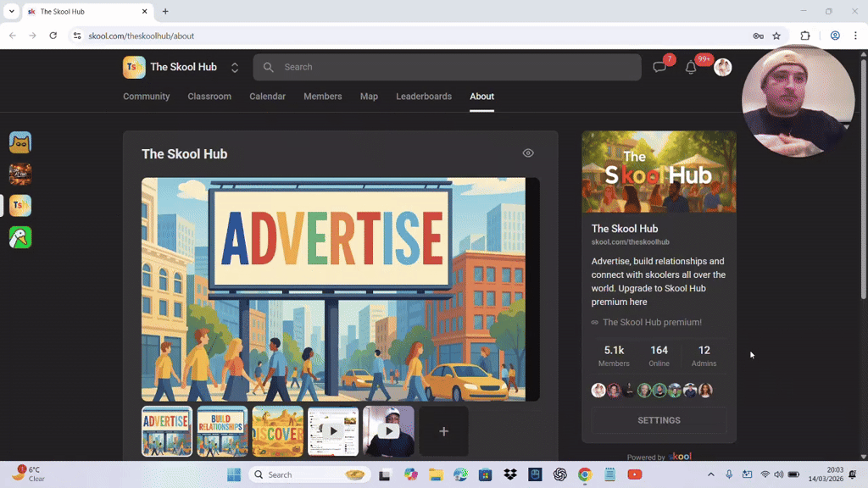
Task: Reload the page
Action: [53, 36]
